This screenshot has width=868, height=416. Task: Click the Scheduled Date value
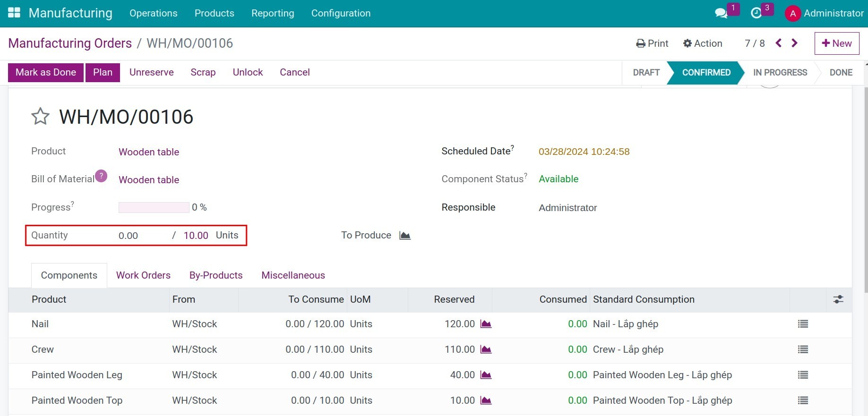tap(584, 152)
